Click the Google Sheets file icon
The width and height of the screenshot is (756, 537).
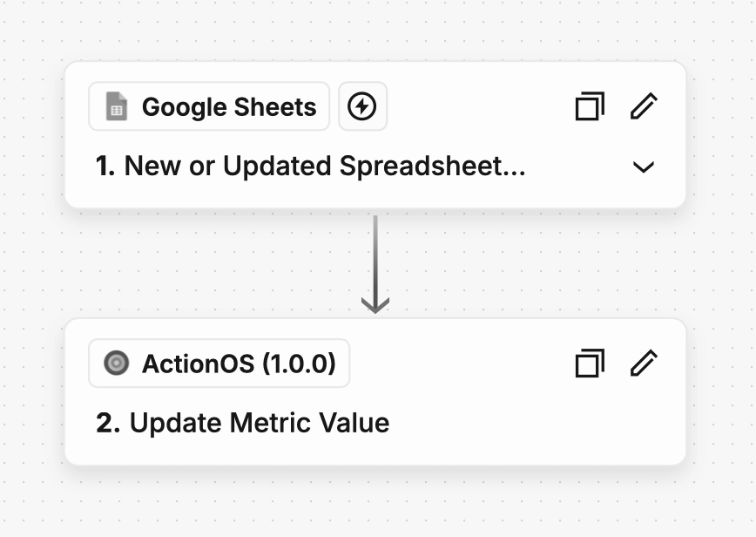(x=116, y=106)
